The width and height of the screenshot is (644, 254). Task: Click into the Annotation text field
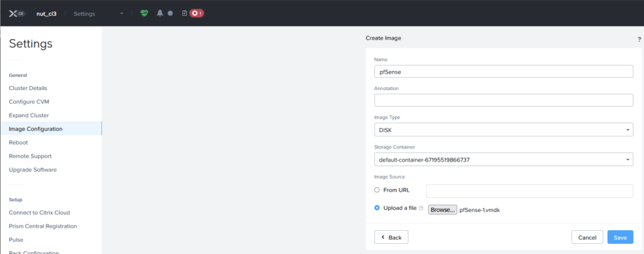pos(503,101)
